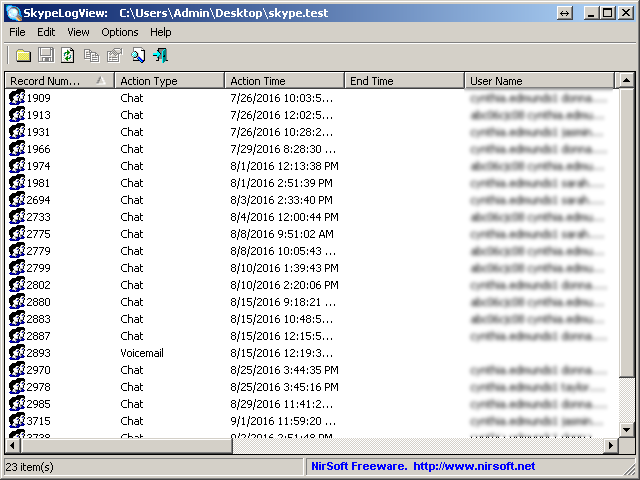Screen dimensions: 640x480
Task: Select the row icon for record 2802
Action: pyautogui.click(x=17, y=285)
